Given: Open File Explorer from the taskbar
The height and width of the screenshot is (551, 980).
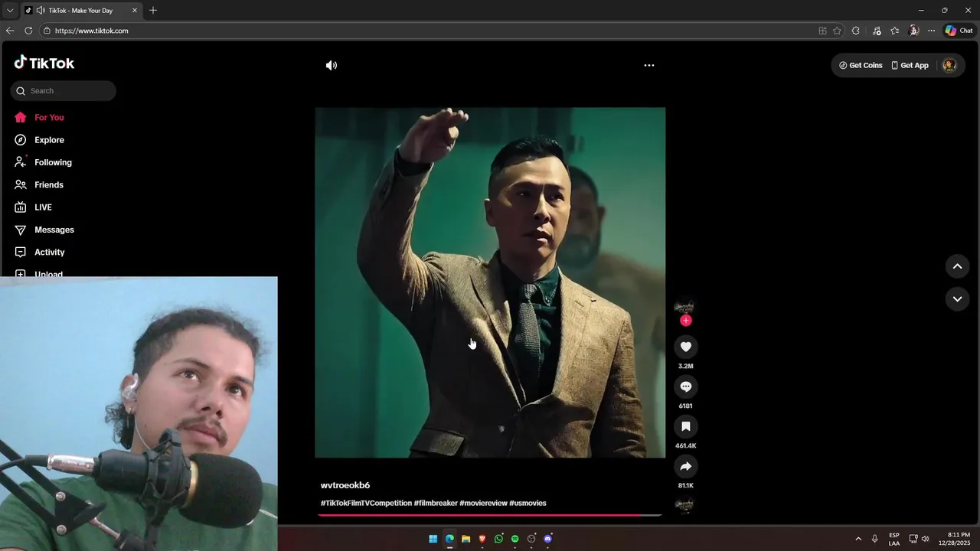Looking at the screenshot, I should 465,539.
